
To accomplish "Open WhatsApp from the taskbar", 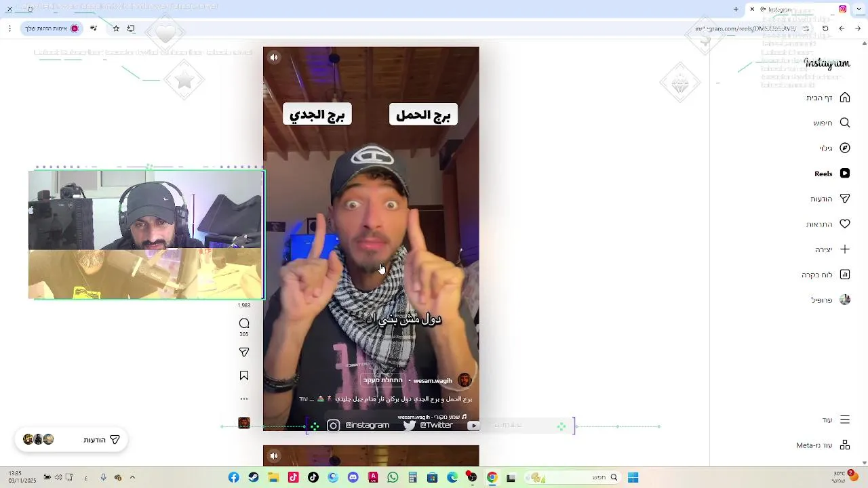I will [x=393, y=478].
